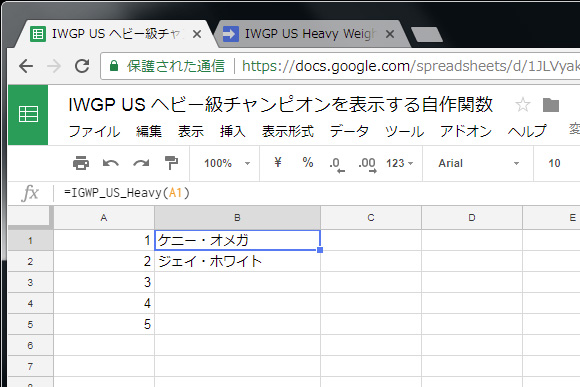Open the 編集 menu

pyautogui.click(x=149, y=131)
